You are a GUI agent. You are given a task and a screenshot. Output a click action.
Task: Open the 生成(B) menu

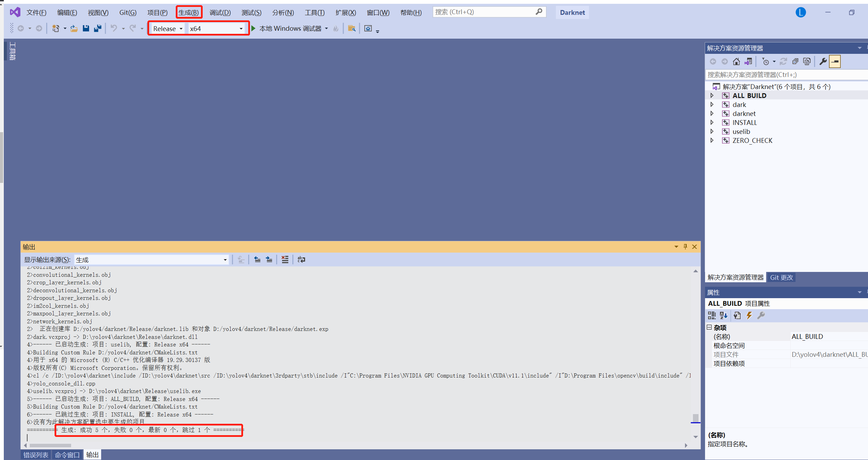pyautogui.click(x=189, y=12)
